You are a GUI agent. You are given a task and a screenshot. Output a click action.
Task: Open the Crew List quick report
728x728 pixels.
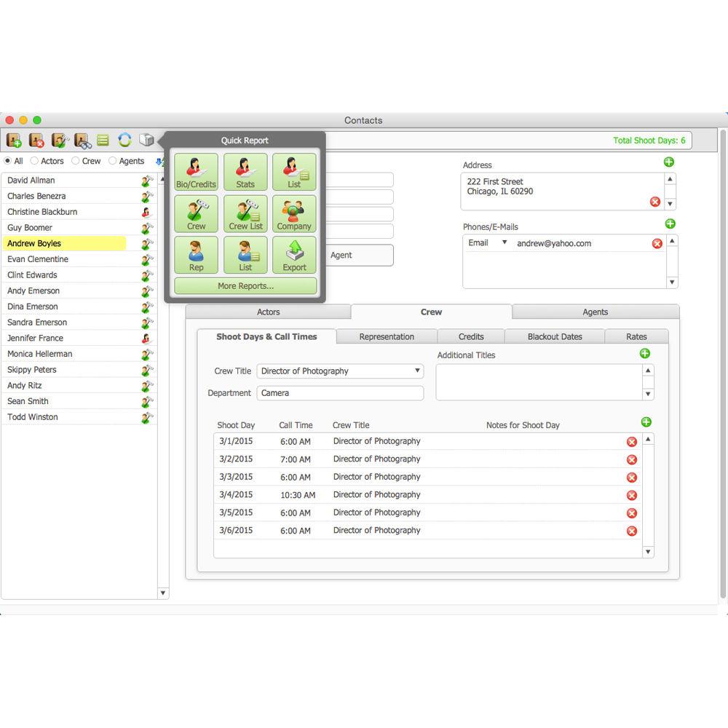click(245, 213)
